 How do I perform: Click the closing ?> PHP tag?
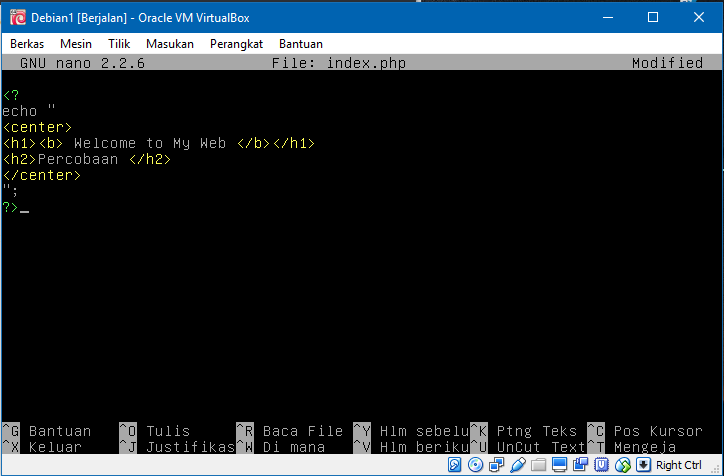(10, 207)
